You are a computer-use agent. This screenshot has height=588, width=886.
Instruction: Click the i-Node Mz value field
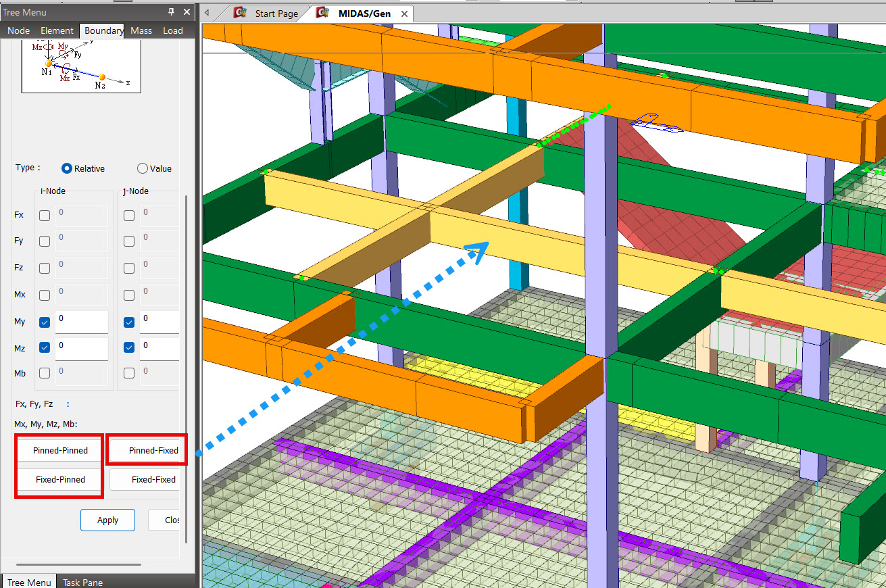[82, 349]
